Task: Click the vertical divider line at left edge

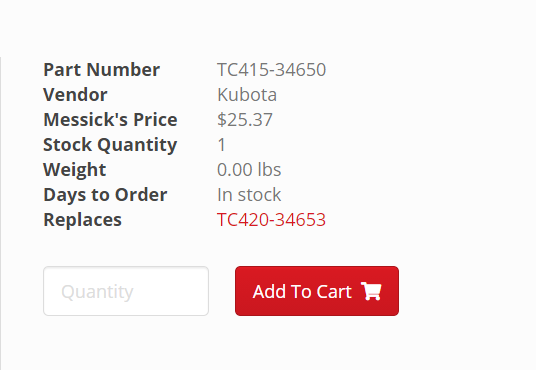Action: [1, 213]
